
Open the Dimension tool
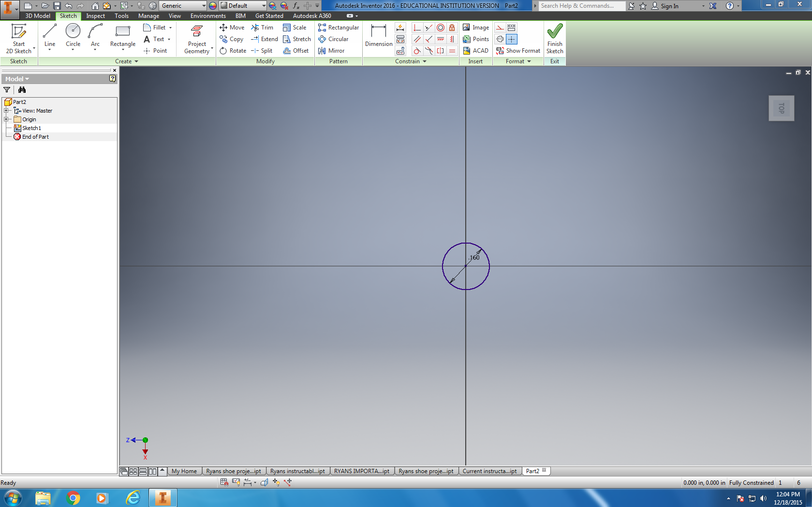(x=379, y=36)
